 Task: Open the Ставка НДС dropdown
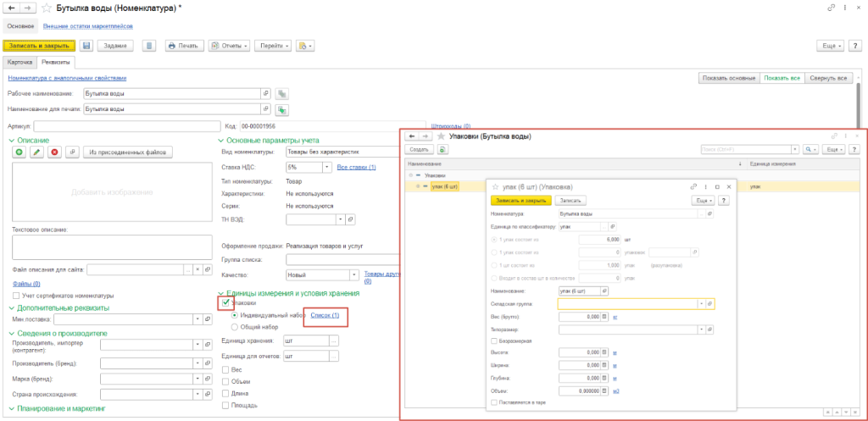point(328,168)
